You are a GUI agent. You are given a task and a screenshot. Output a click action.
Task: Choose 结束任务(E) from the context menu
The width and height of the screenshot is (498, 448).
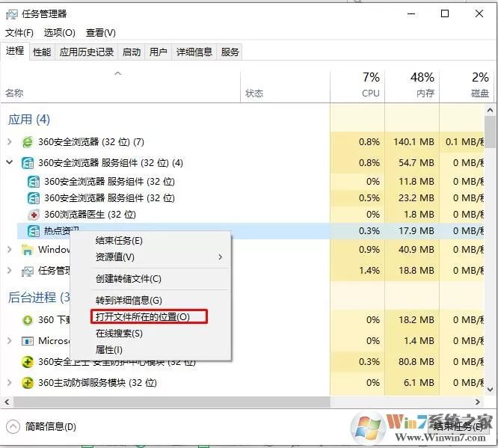pyautogui.click(x=119, y=241)
